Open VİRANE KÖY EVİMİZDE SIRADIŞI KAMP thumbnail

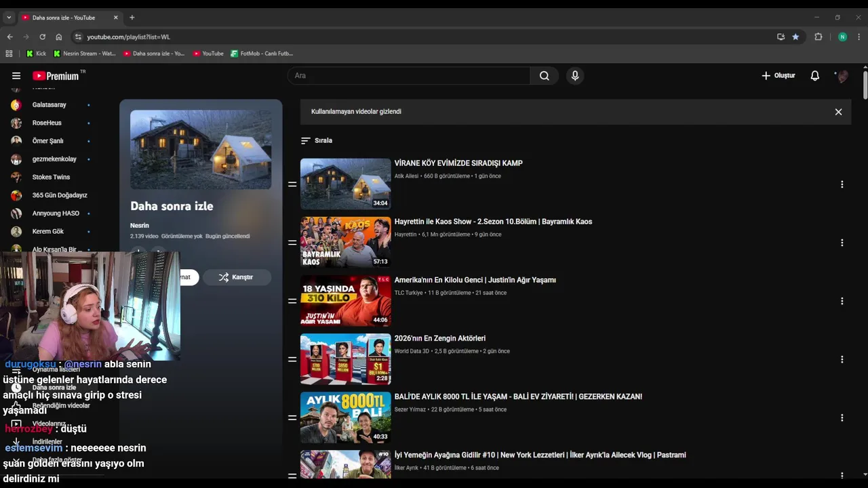[x=346, y=184]
